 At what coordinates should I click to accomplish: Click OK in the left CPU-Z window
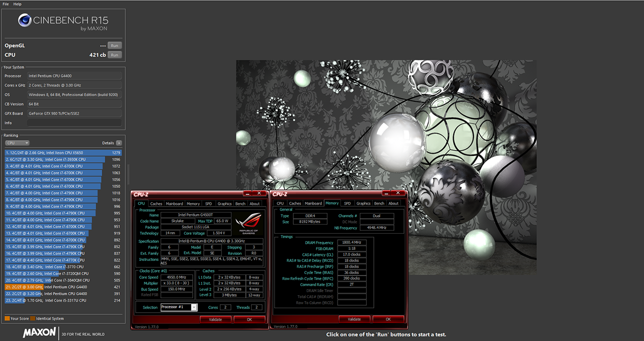click(x=249, y=319)
